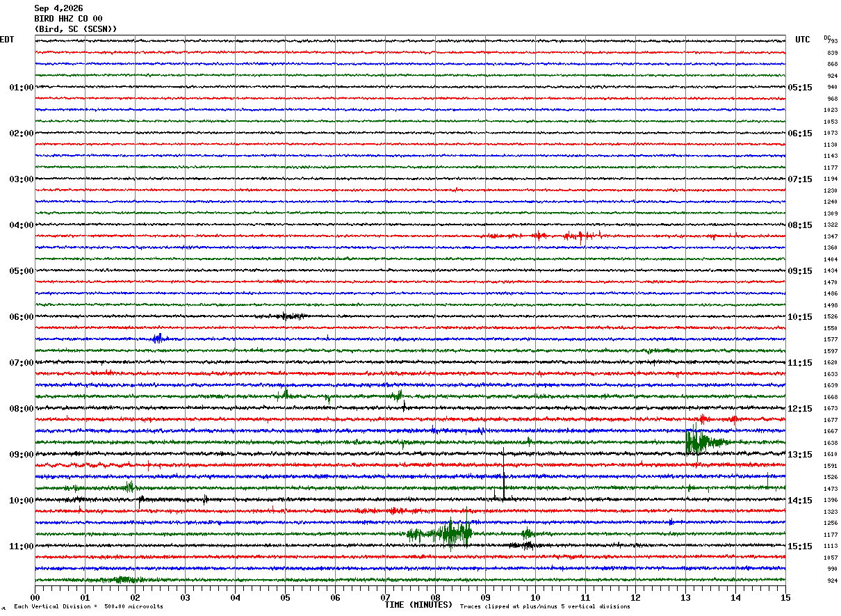Click the vertical division microvolts note
Screen dimensions: 841x616
tap(88, 606)
